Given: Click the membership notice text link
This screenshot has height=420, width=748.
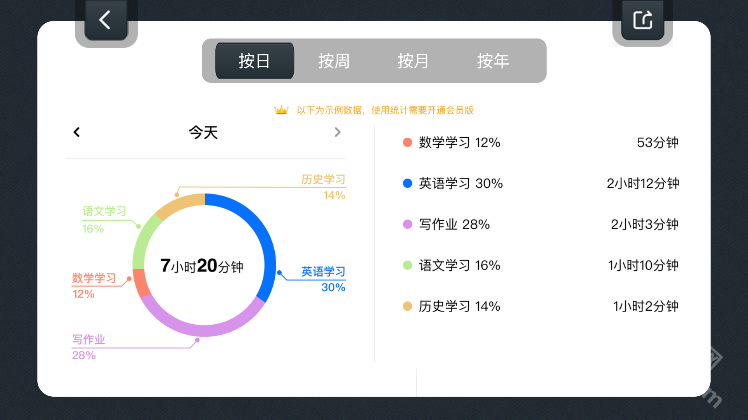Looking at the screenshot, I should pos(385,110).
